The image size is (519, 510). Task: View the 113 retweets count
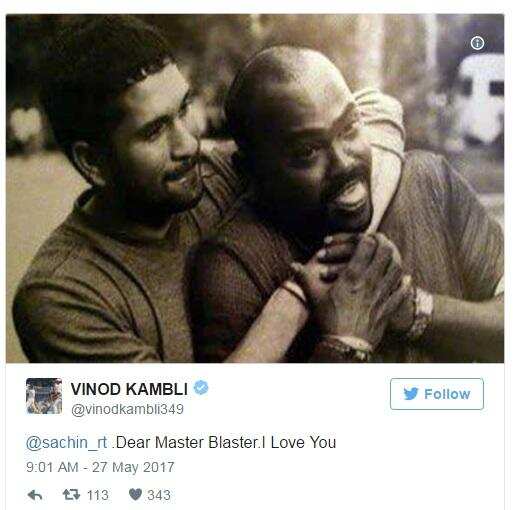98,495
